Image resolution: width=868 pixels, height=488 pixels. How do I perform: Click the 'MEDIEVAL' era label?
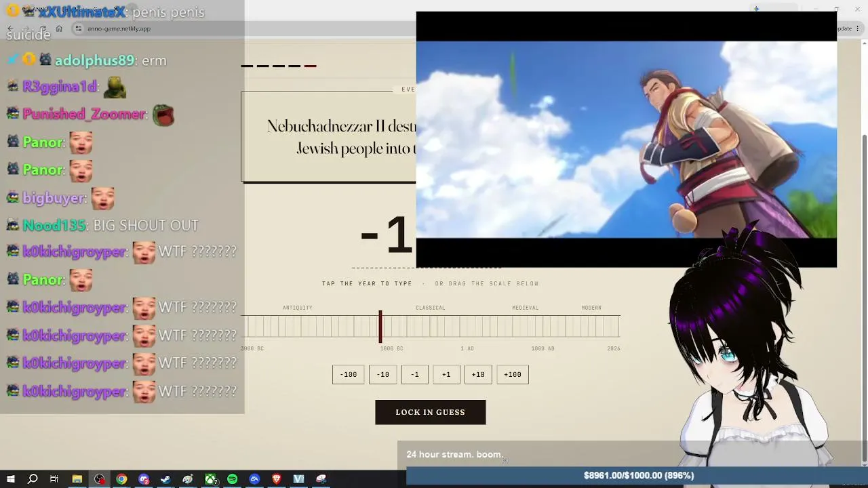[x=526, y=308]
